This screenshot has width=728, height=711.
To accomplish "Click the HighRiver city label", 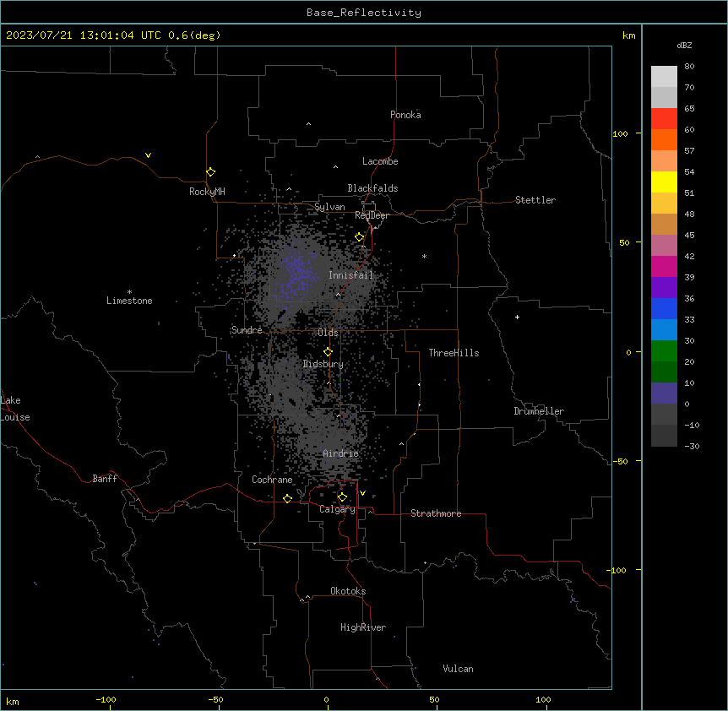I will pyautogui.click(x=363, y=627).
